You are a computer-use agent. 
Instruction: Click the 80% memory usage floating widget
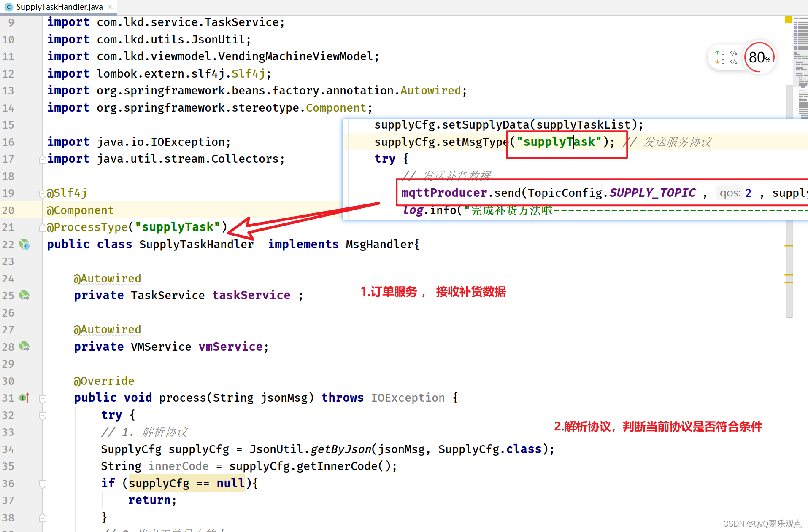pyautogui.click(x=760, y=57)
